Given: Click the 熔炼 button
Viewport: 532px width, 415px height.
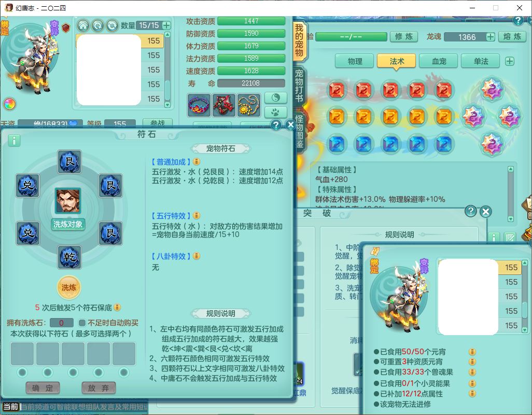Looking at the screenshot, I should [x=512, y=37].
